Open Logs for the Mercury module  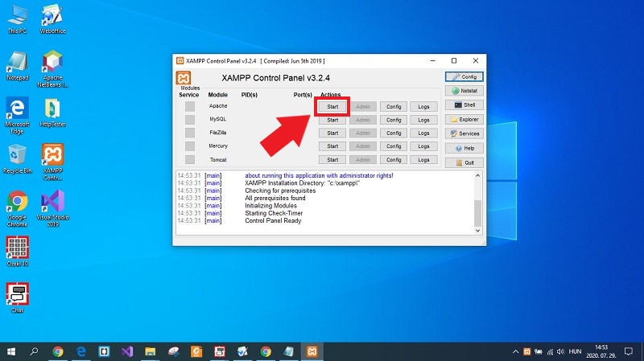point(423,146)
